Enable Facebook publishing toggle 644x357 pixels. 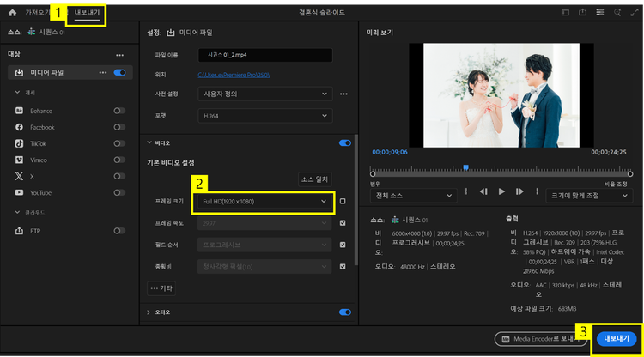click(x=119, y=127)
